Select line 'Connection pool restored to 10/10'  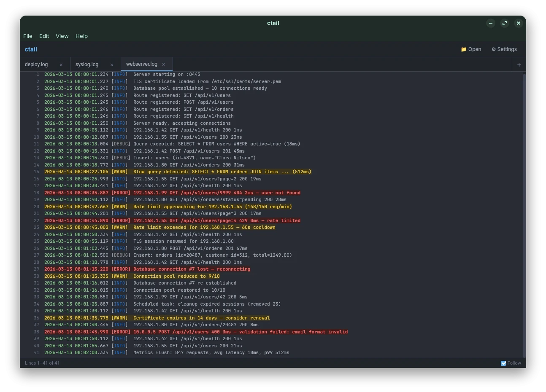coord(271,290)
